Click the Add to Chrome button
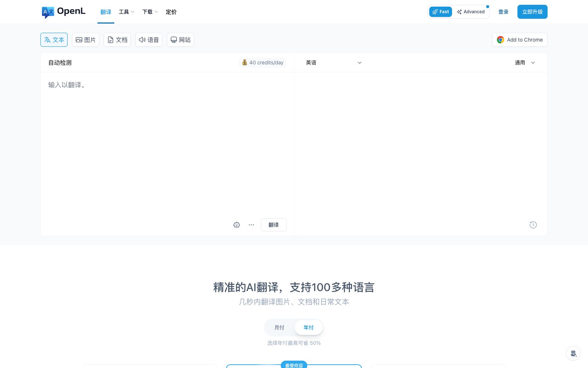Screen dimensions: 588x368 tap(520, 40)
